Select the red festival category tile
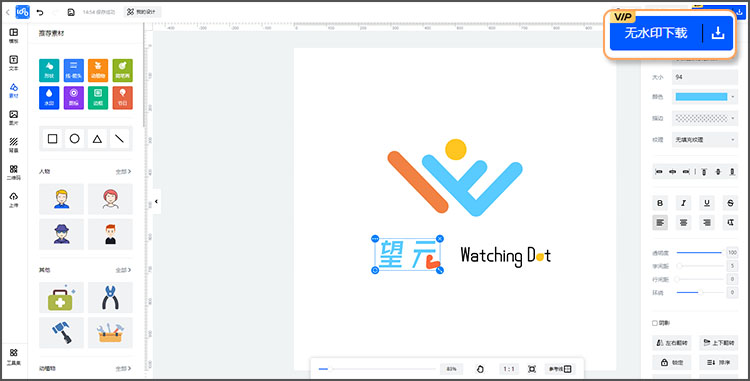The image size is (750, 381). pyautogui.click(x=122, y=98)
